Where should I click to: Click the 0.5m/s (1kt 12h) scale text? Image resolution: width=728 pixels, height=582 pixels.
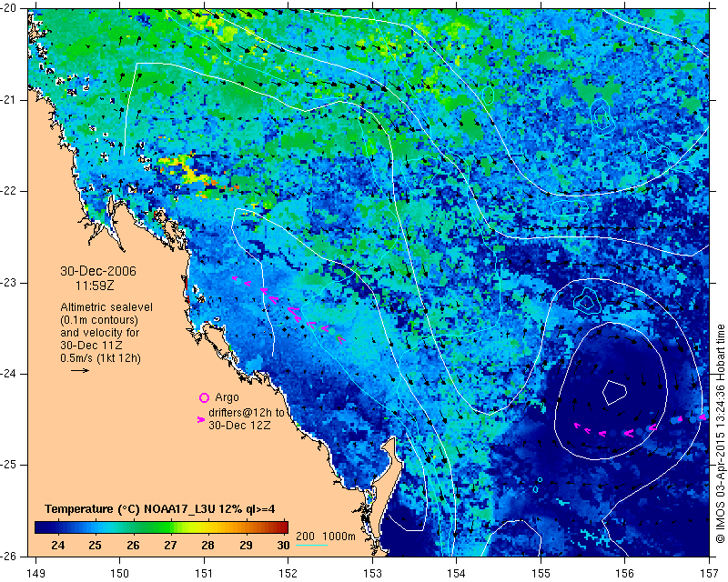pyautogui.click(x=100, y=358)
